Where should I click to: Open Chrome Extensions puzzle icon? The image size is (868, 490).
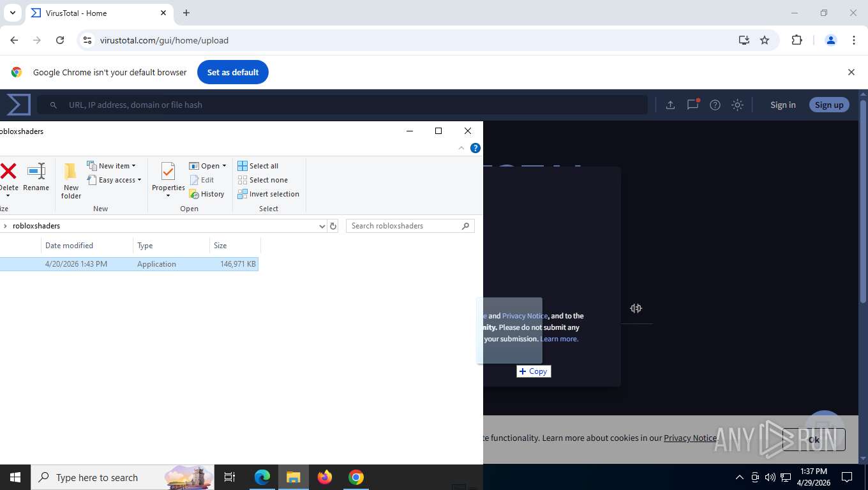point(797,40)
